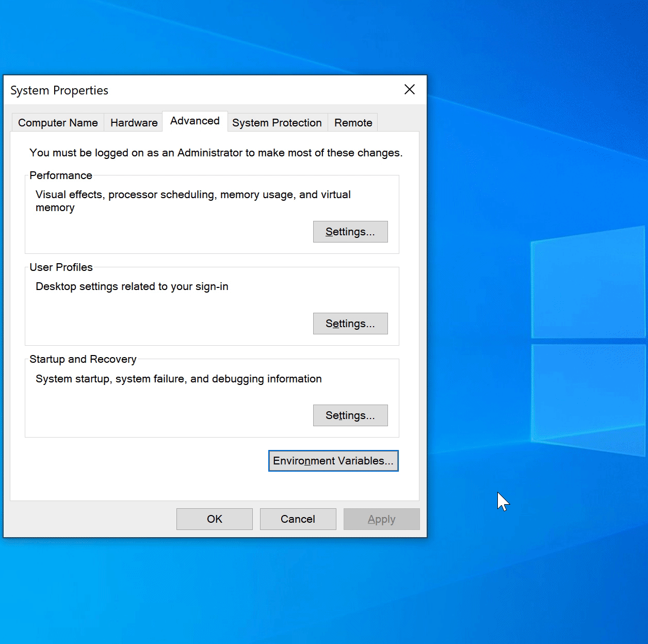Image resolution: width=648 pixels, height=644 pixels.
Task: Switch to the System Protection tab
Action: (x=277, y=122)
